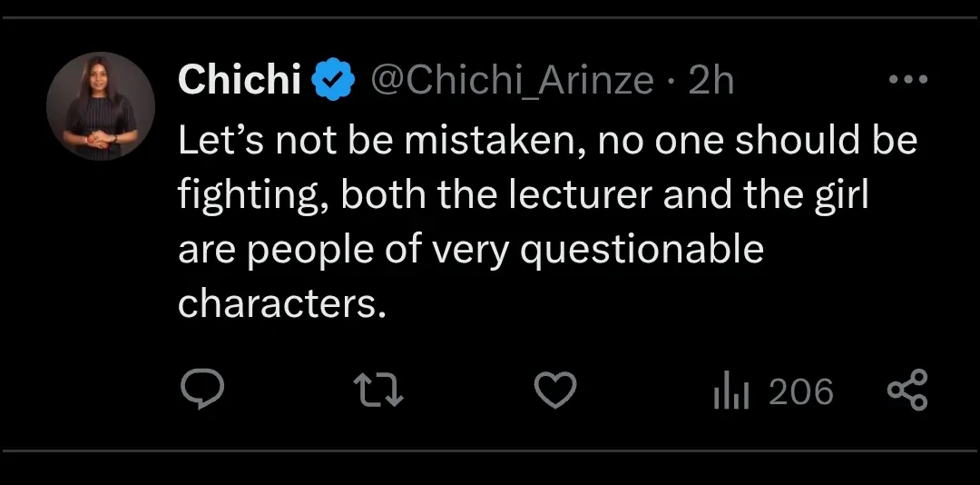Click the 206 view count number
The height and width of the screenshot is (485, 980).
coord(800,391)
